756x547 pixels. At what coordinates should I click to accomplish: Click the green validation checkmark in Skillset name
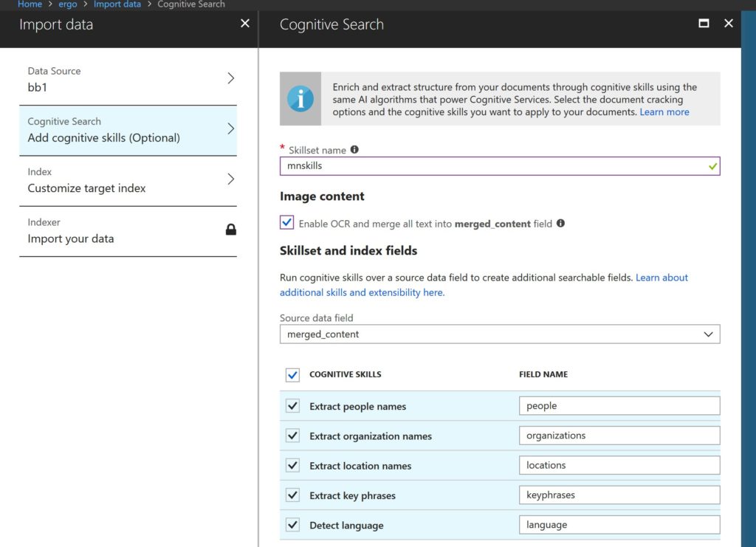tap(712, 166)
